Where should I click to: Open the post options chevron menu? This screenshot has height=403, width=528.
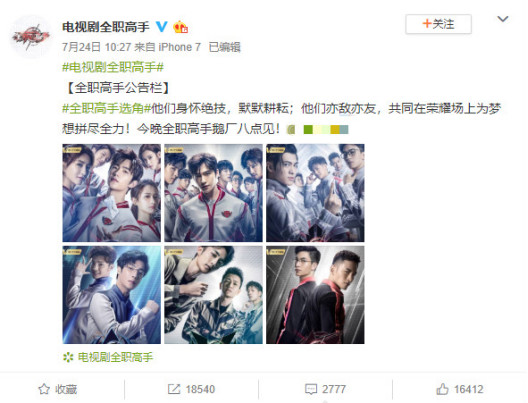[503, 19]
